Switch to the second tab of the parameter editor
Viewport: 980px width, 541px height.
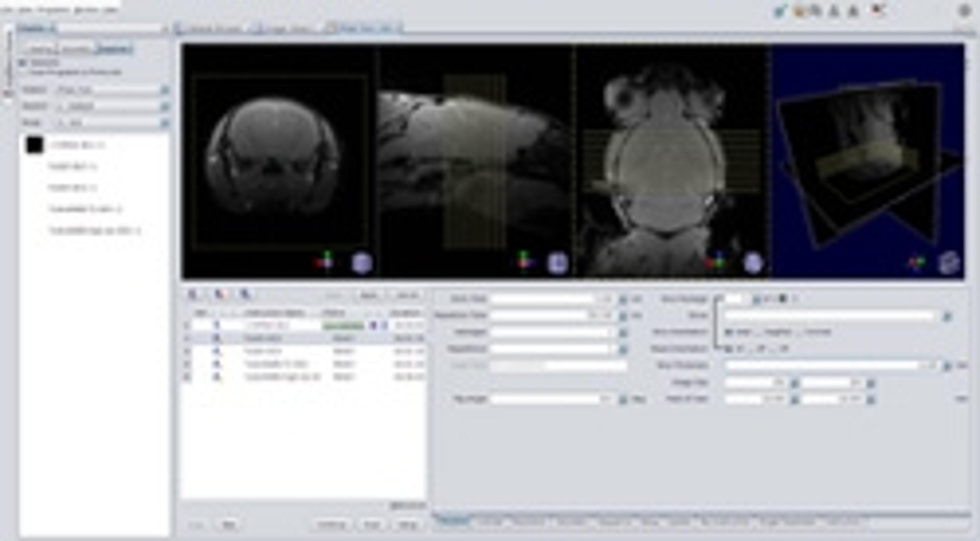490,522
